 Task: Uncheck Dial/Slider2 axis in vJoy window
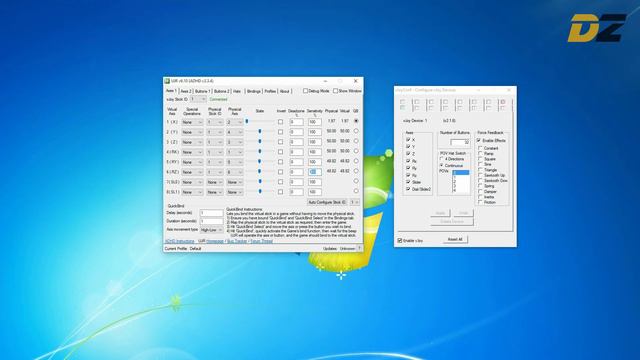(x=408, y=189)
